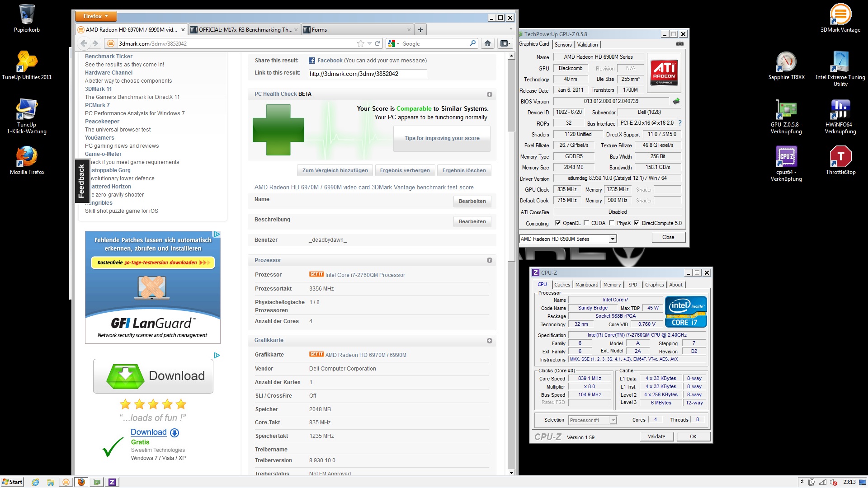This screenshot has height=488, width=868.
Task: Open 3DMark Vantage desktop icon
Action: coord(840,18)
